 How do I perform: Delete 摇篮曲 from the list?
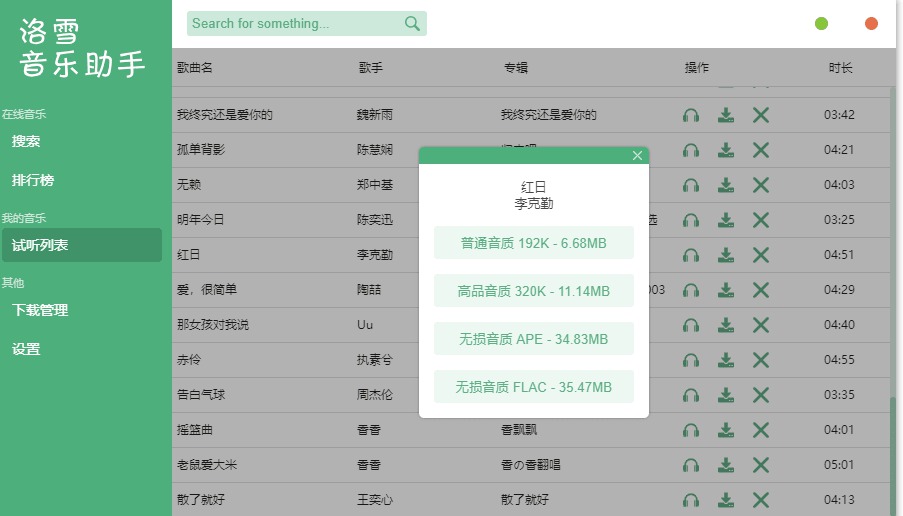tap(761, 430)
